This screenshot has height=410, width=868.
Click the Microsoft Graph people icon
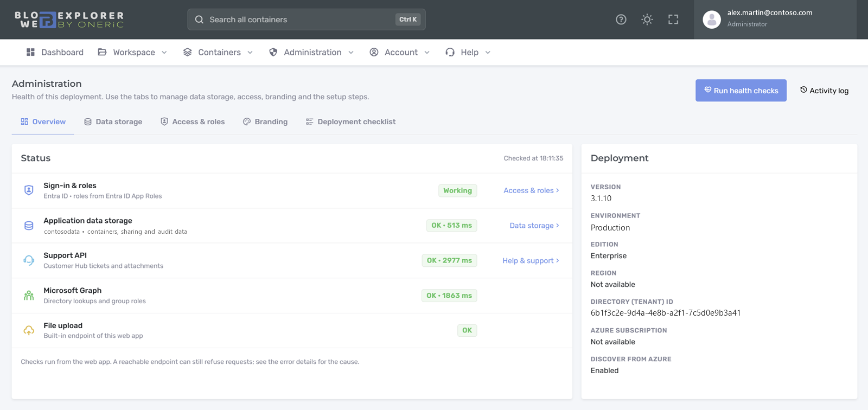(x=29, y=296)
